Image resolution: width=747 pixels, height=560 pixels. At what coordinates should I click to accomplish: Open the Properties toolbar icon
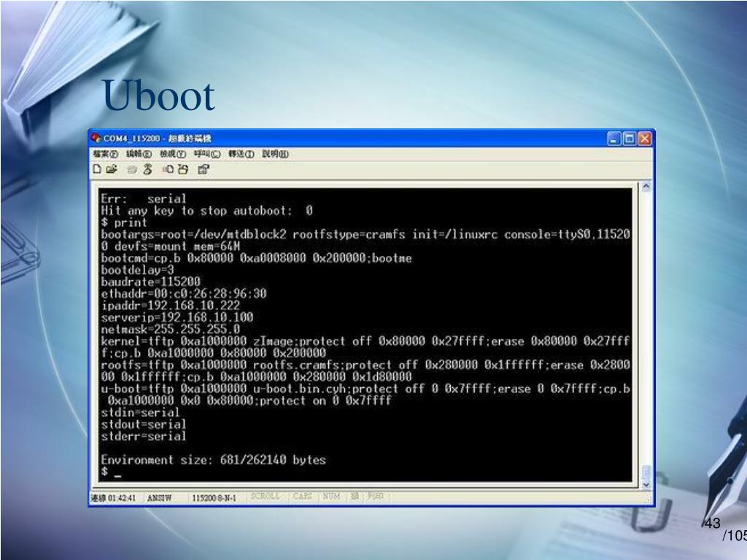[x=204, y=169]
